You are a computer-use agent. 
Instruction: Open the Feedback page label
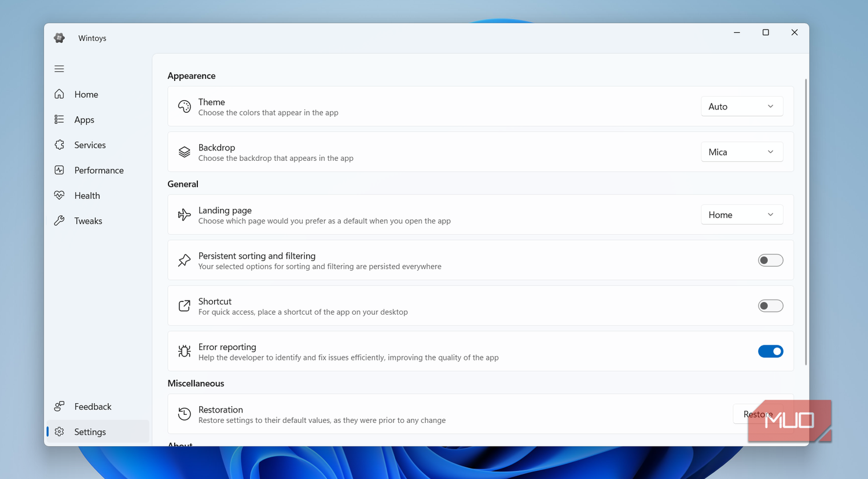click(93, 407)
